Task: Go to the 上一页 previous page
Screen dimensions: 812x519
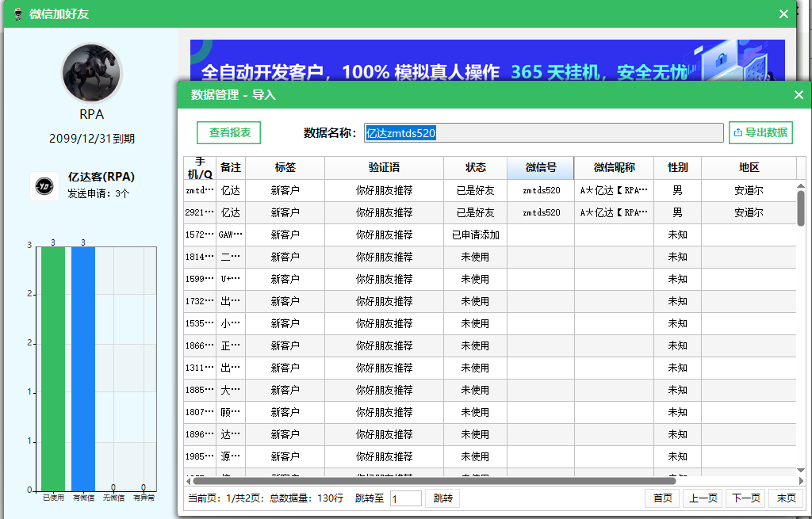Action: (x=703, y=498)
